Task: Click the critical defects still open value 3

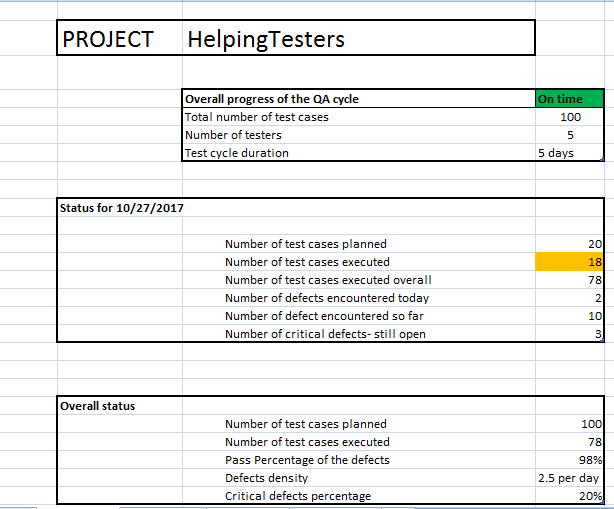Action: point(569,334)
